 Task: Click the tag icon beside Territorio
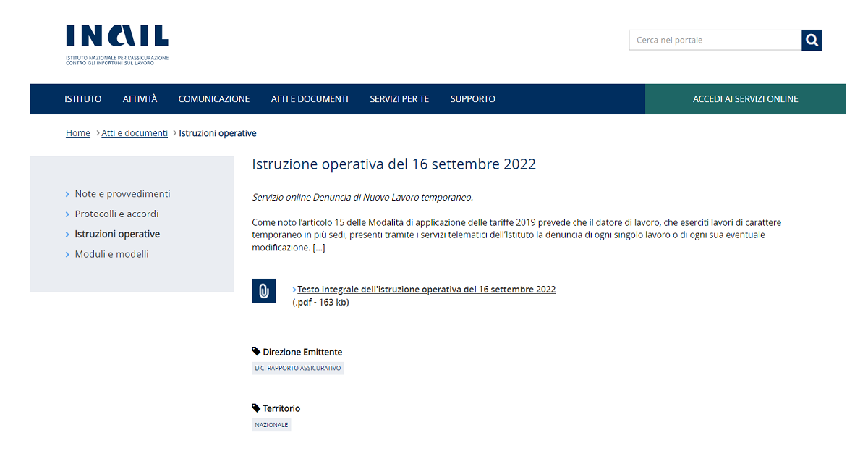tap(256, 408)
